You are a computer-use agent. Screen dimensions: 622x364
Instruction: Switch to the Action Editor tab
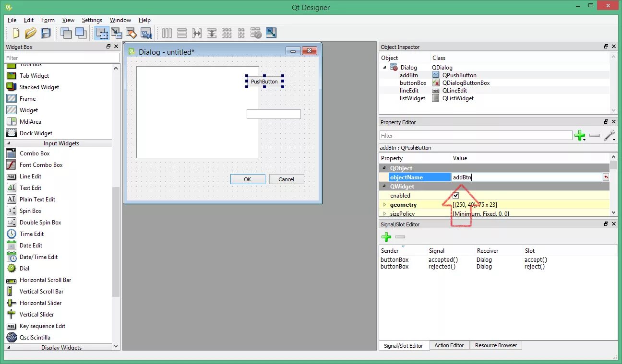click(449, 345)
